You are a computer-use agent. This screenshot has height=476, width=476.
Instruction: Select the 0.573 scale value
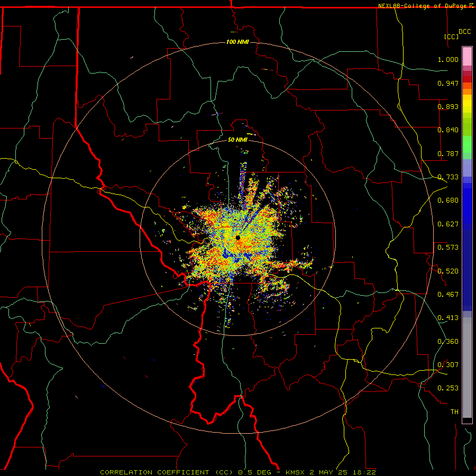448,248
